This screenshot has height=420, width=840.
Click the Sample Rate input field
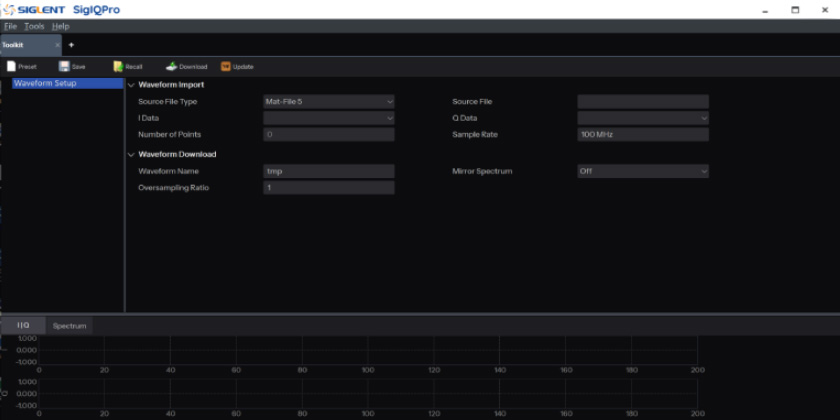(643, 135)
